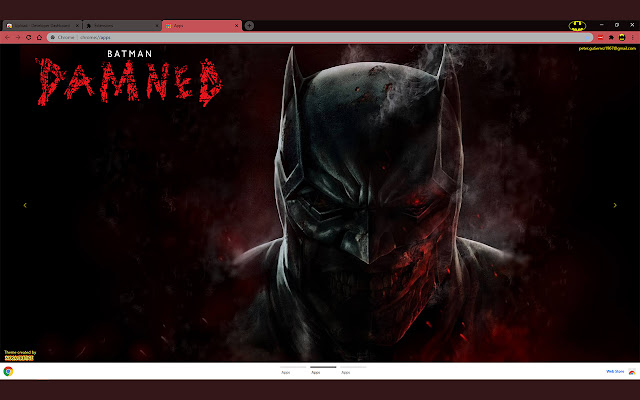Reload the current page
640x400 pixels.
pyautogui.click(x=29, y=37)
